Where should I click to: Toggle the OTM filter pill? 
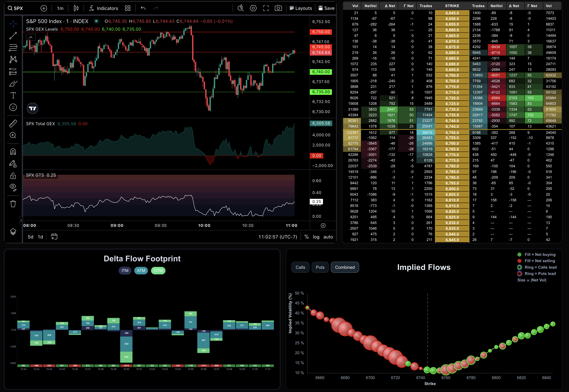[158, 270]
